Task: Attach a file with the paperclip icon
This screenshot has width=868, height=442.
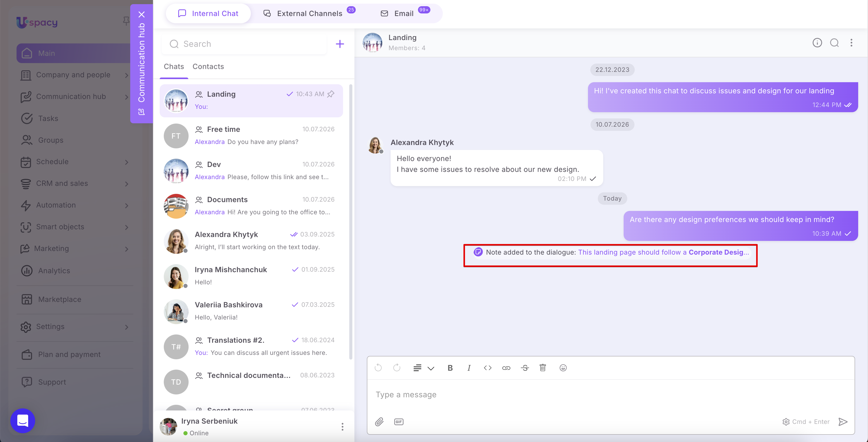Action: point(379,422)
